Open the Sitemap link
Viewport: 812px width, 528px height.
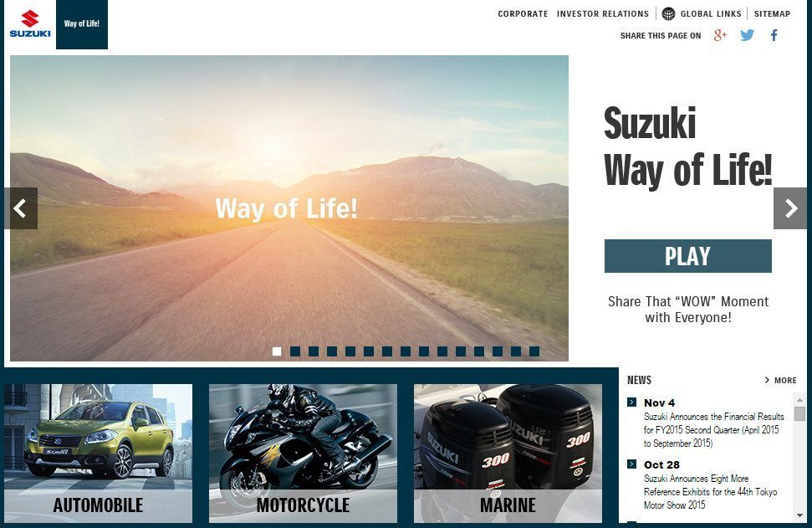click(772, 14)
